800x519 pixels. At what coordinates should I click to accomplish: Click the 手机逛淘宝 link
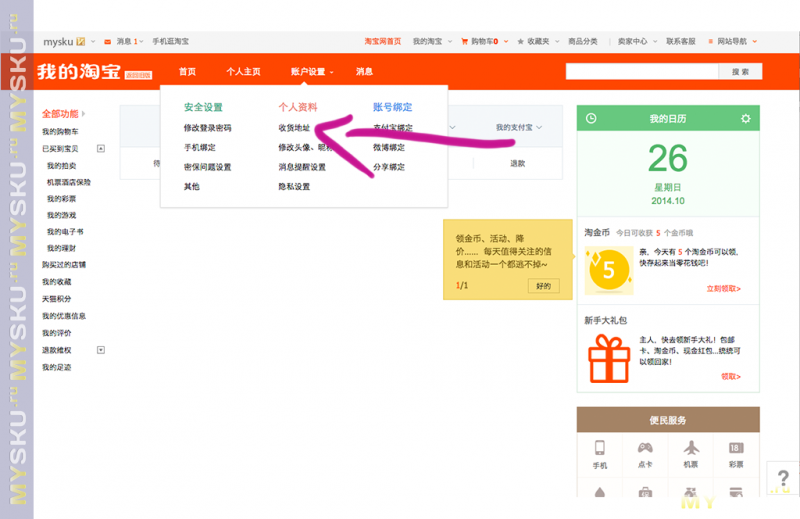coord(170,41)
